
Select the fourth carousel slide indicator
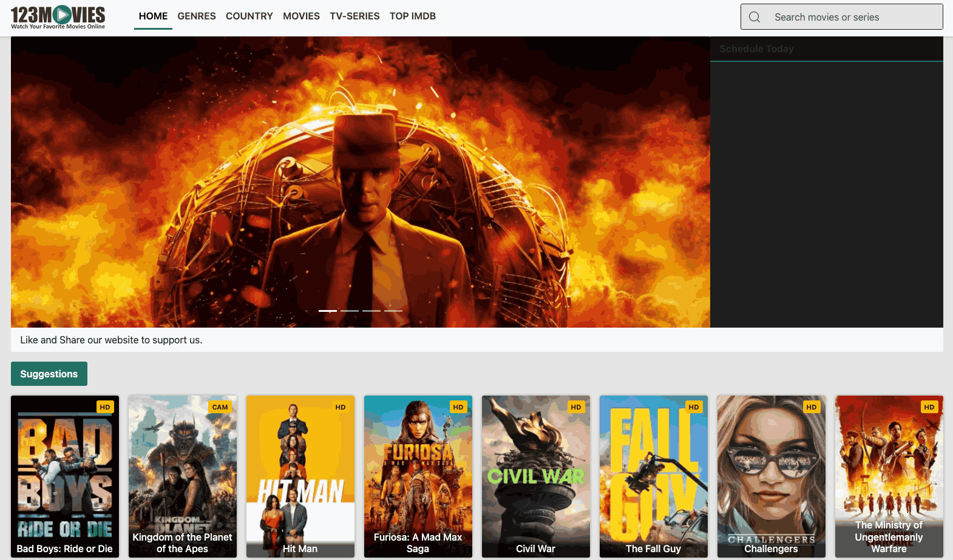pyautogui.click(x=393, y=311)
